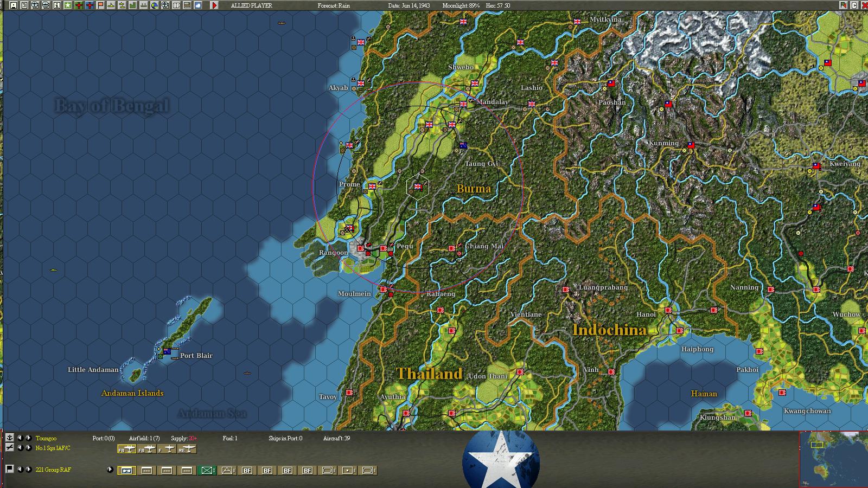
Task: Select the Port Blair base flag
Action: pos(167,351)
